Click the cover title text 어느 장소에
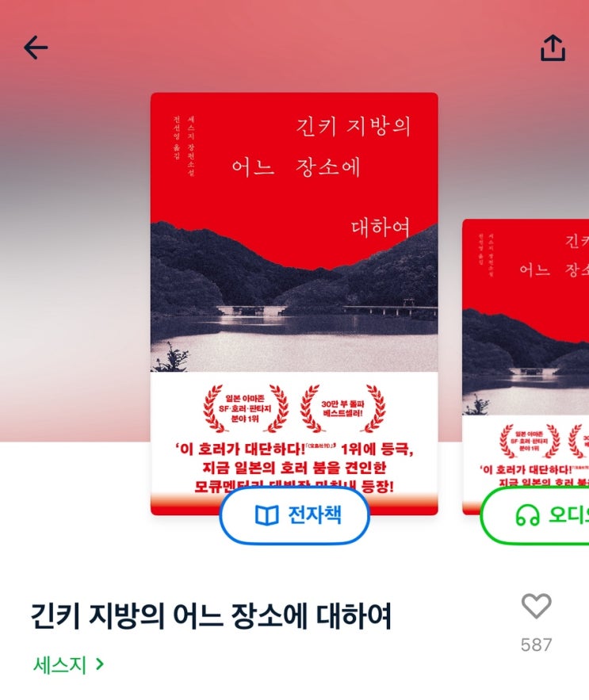Image resolution: width=589 pixels, height=700 pixels. tap(296, 167)
